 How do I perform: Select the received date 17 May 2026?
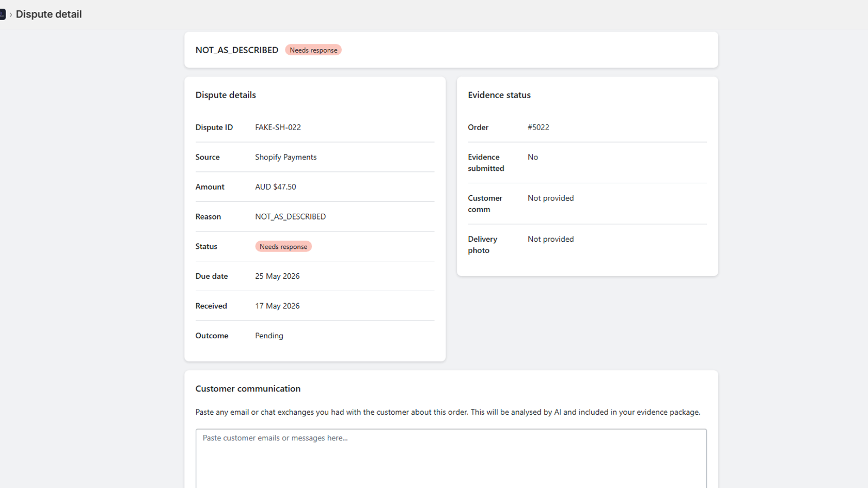pos(277,306)
